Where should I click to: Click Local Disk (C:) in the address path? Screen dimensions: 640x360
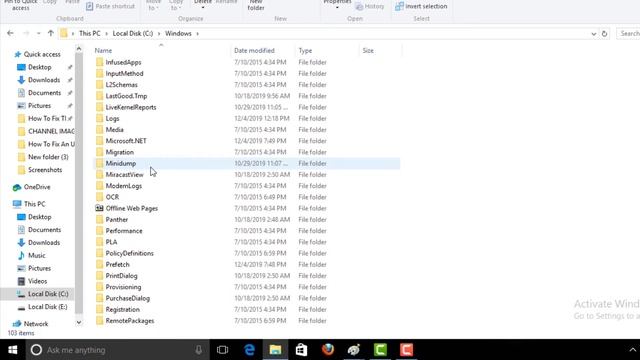coord(133,33)
